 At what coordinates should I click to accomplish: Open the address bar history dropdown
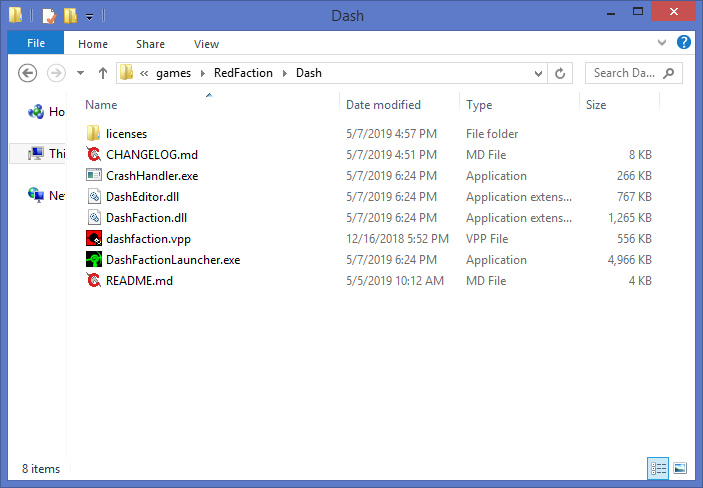click(x=539, y=73)
